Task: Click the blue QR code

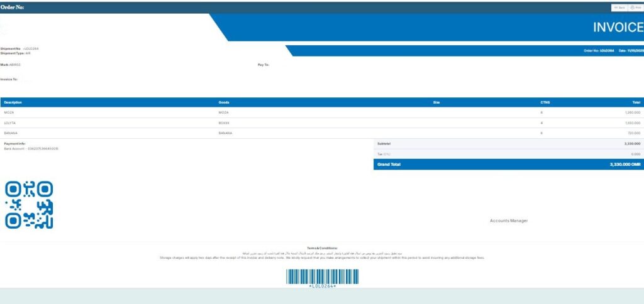Action: 29,205
